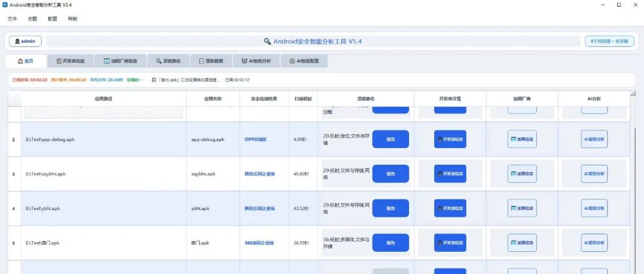The width and height of the screenshot is (644, 274).
Task: Run AI智能分析 for row 5
Action: coord(595,243)
